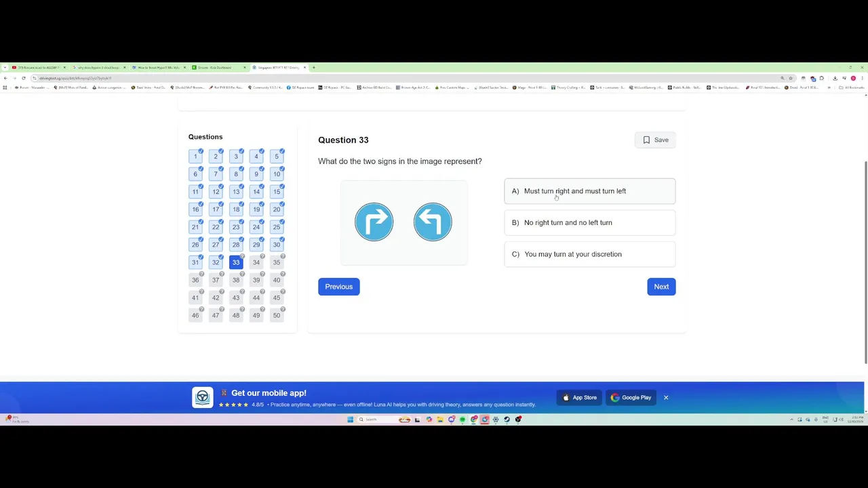Choose answer C: You may turn at your discretion
The width and height of the screenshot is (868, 488).
589,254
